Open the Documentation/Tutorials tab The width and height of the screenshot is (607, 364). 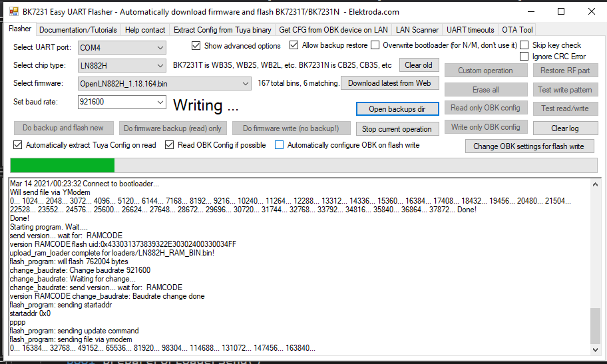(78, 30)
